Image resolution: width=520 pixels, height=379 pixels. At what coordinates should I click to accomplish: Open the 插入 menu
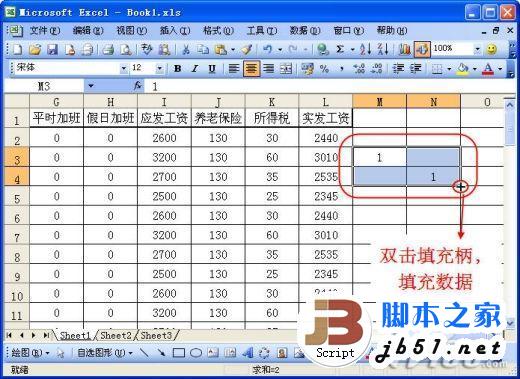(175, 31)
